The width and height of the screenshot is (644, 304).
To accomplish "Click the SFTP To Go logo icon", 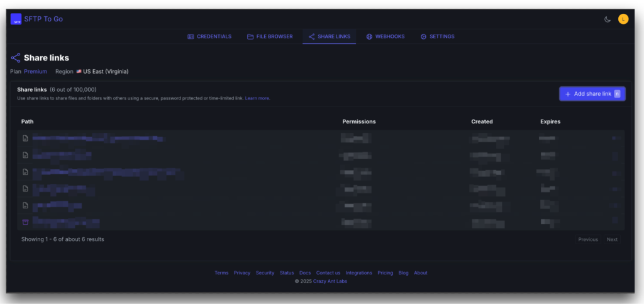I will 16,19.
